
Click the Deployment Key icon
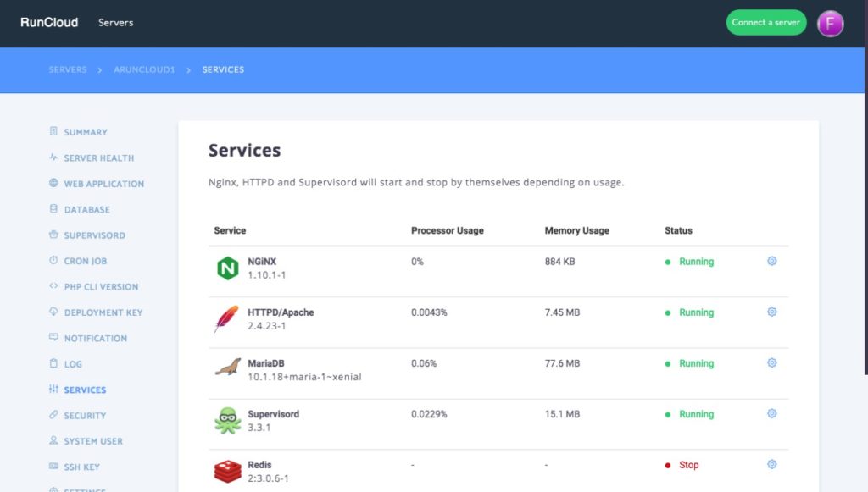click(x=53, y=312)
